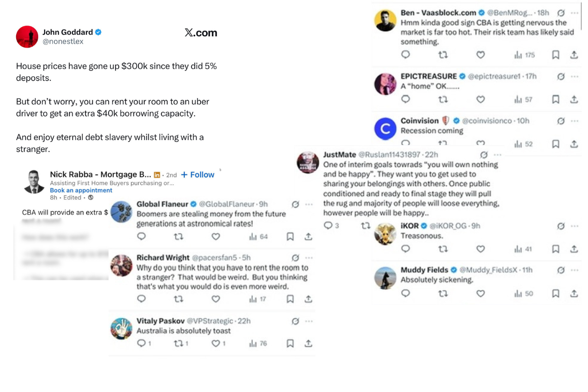Expand three-dot menu on Vitaly Paskov's reply
The width and height of the screenshot is (588, 392).
point(309,321)
